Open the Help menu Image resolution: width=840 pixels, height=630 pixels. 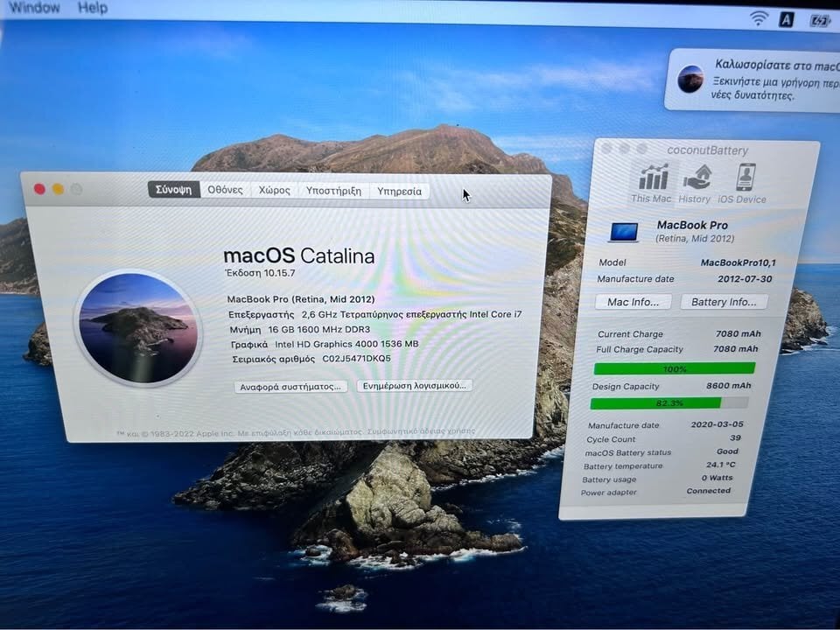coord(93,8)
